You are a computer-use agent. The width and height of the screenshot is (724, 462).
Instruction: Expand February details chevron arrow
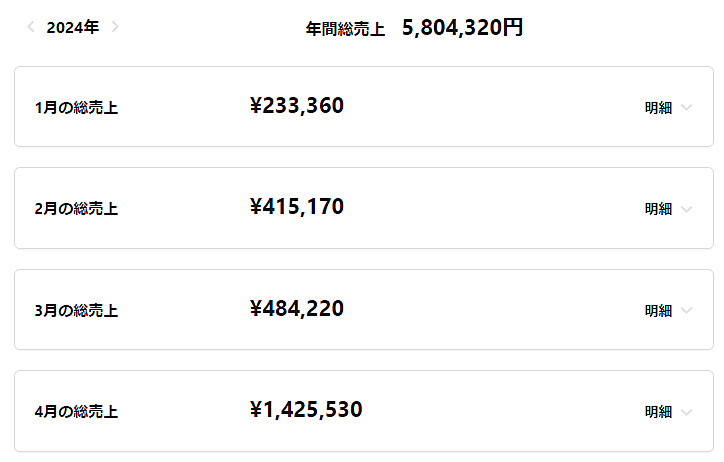pyautogui.click(x=686, y=209)
